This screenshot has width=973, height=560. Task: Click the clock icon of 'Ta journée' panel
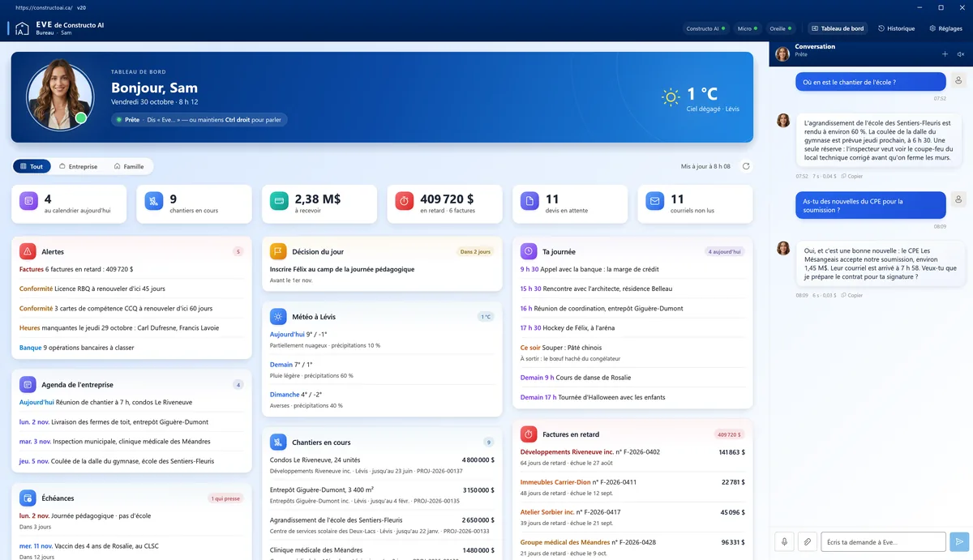529,251
